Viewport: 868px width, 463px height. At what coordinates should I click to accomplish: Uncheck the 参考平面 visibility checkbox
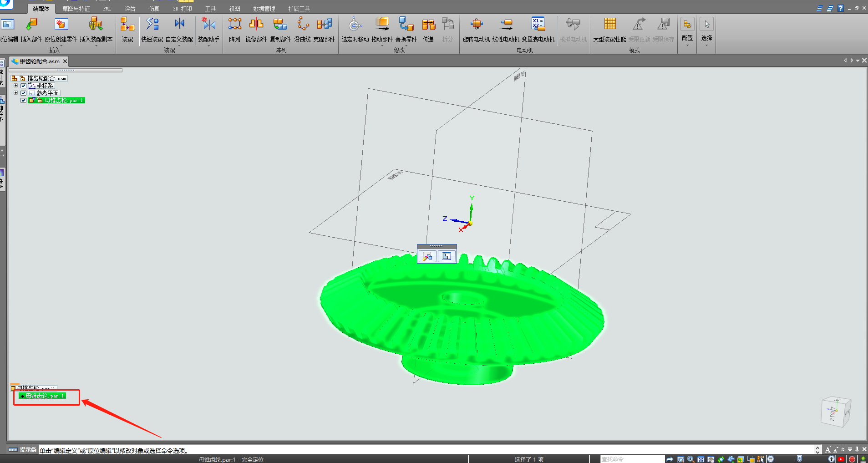click(24, 93)
